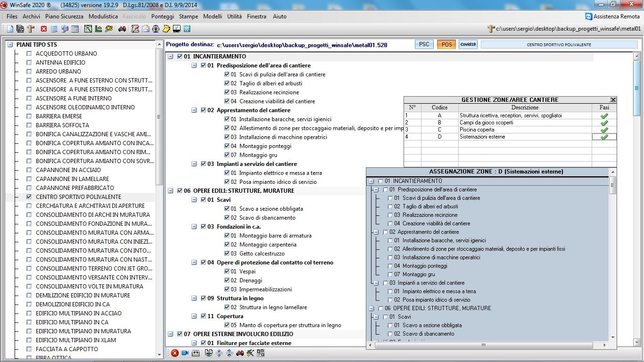Collapse the PIANI TIPO STS tree root

coord(10,45)
